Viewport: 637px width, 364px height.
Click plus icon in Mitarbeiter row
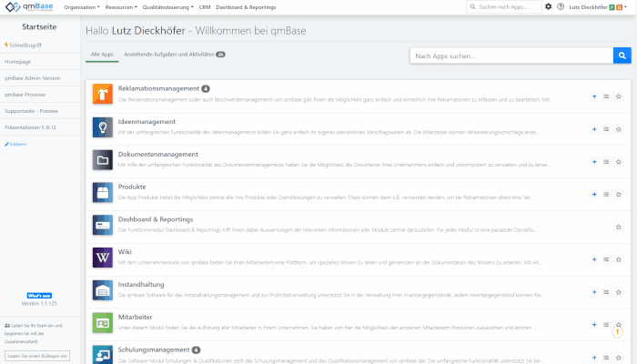594,325
